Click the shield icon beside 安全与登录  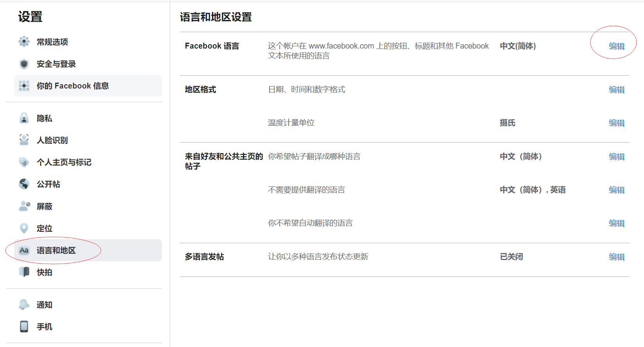(24, 64)
